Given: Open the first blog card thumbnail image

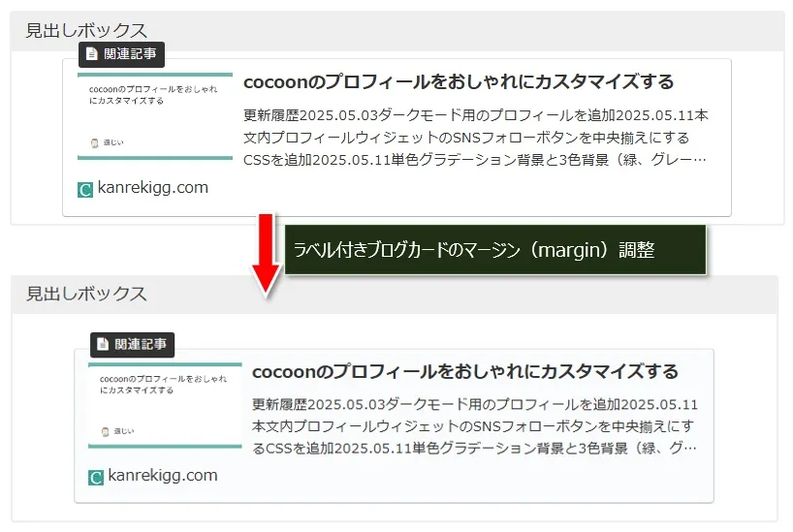Looking at the screenshot, I should tap(155, 116).
